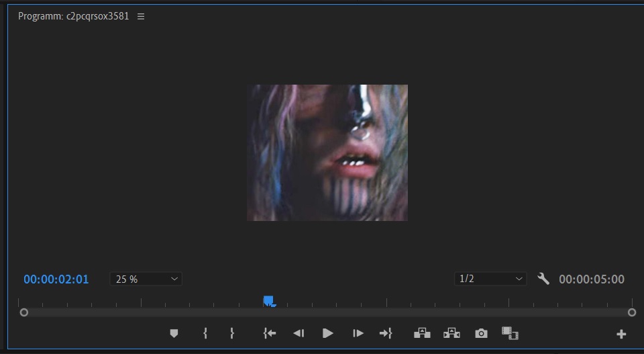Click left handle of zoom scroll bar
The height and width of the screenshot is (354, 644).
coord(24,313)
